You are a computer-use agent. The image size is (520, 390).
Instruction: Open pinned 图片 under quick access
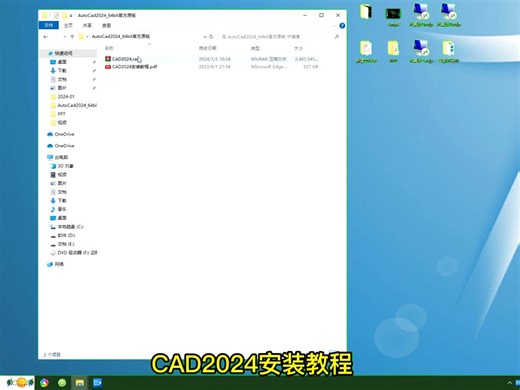[62, 88]
